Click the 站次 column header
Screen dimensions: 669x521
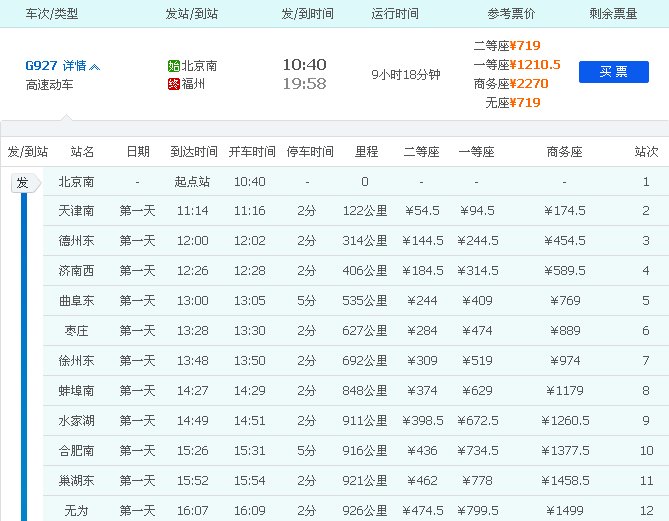pos(646,151)
